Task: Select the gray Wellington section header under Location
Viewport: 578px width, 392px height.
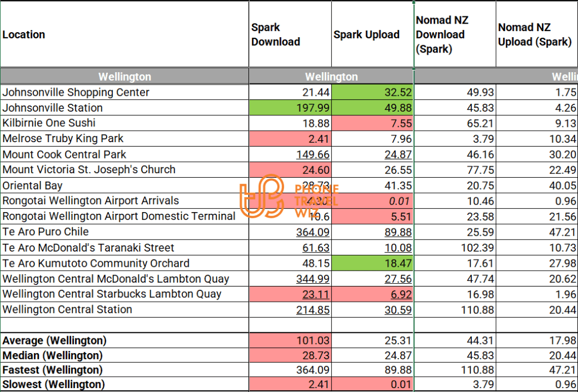Action: point(124,77)
